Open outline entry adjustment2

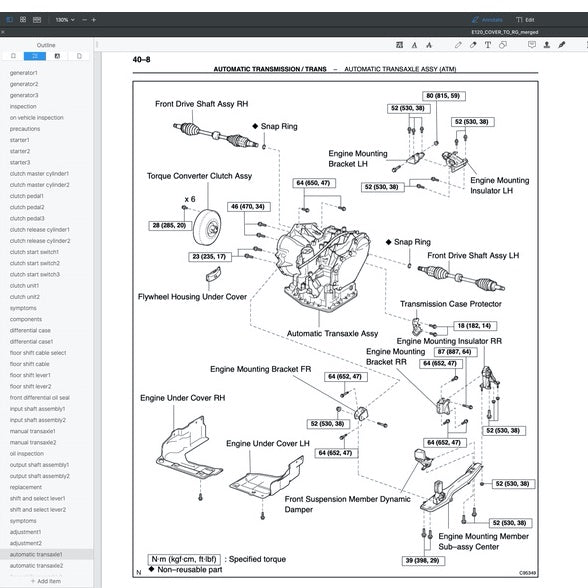click(x=26, y=543)
